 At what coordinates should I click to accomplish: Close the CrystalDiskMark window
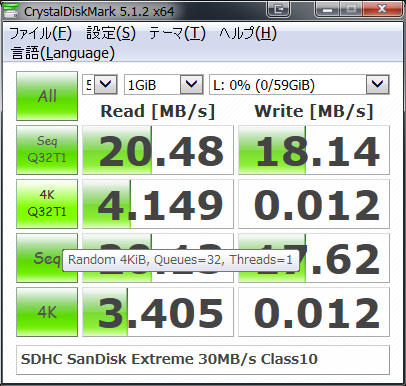point(382,9)
